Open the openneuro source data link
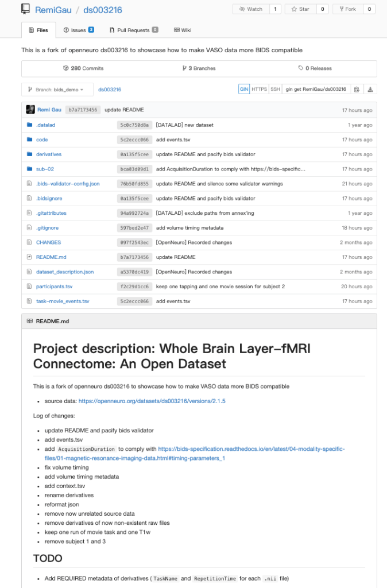387x588 pixels. pos(152,401)
